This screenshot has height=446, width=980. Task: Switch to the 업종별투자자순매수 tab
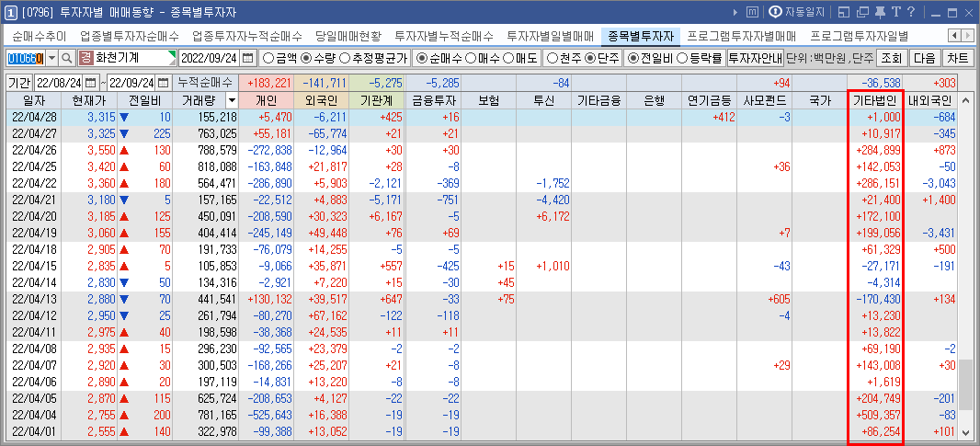130,36
